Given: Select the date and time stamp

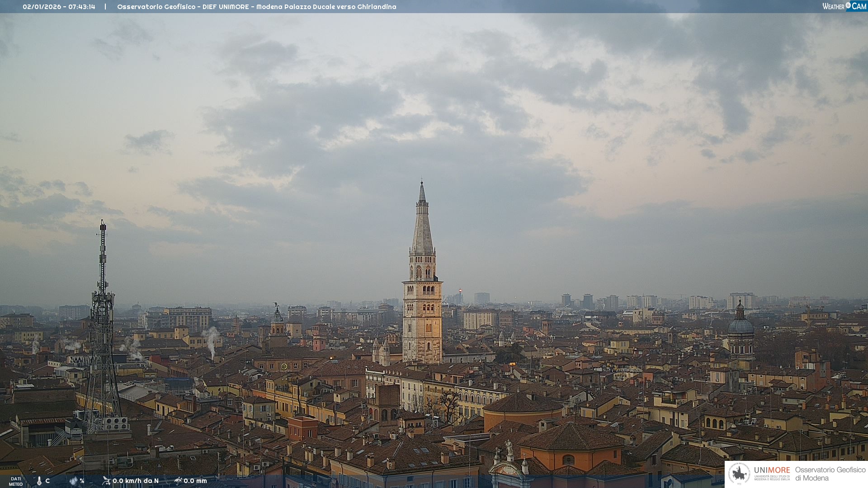Looking at the screenshot, I should [59, 7].
